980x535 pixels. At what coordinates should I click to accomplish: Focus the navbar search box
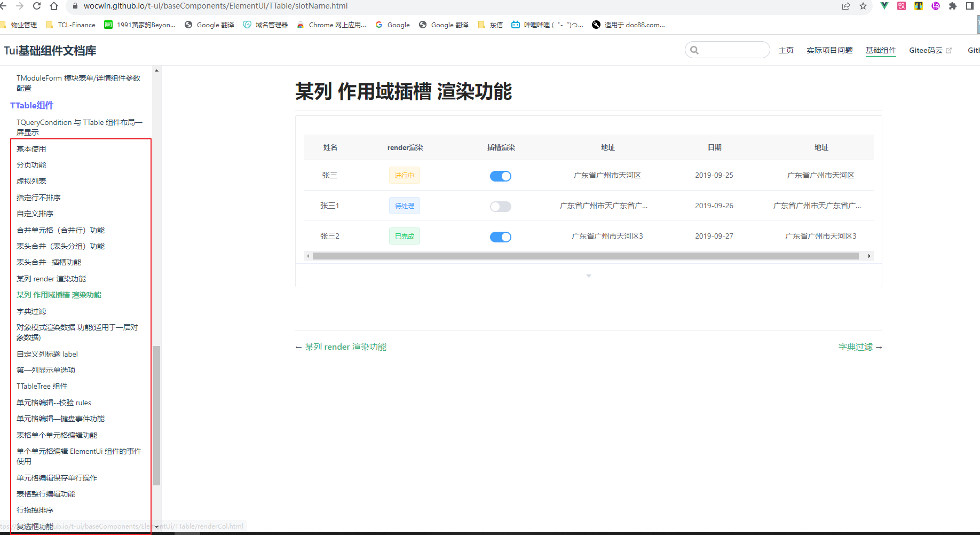(x=727, y=50)
